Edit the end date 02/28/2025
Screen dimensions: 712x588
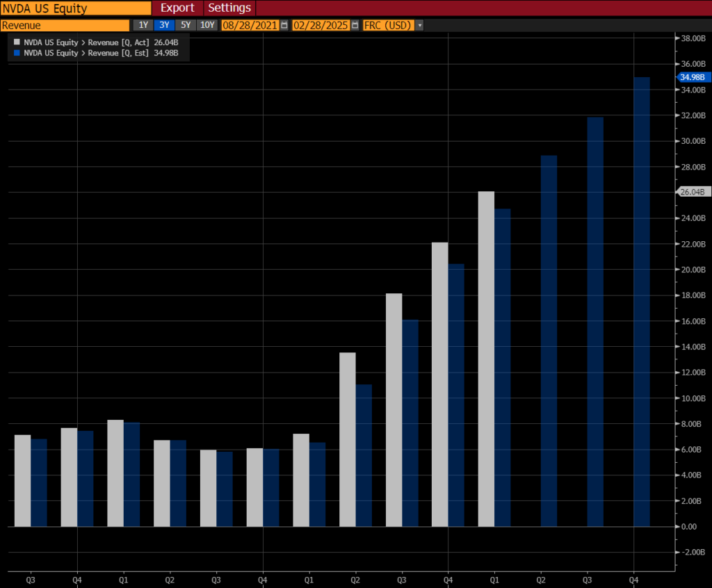(x=321, y=26)
